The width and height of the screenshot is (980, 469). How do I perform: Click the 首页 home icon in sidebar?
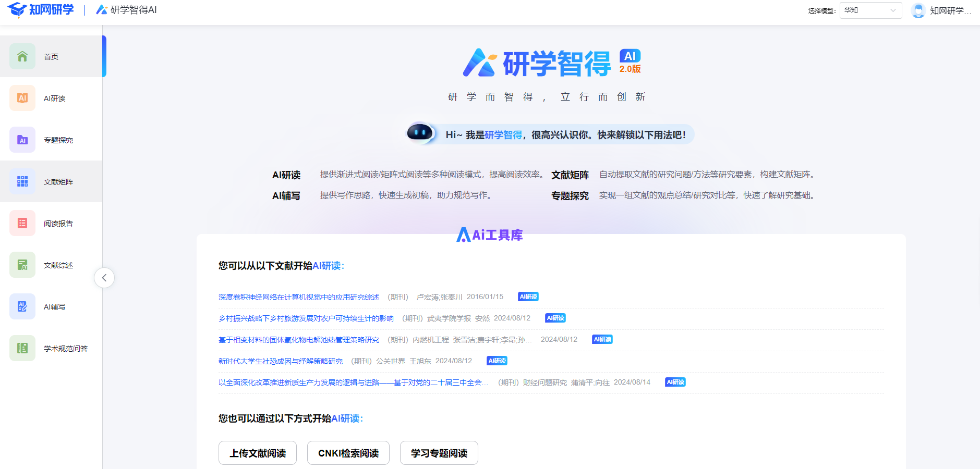[x=22, y=56]
